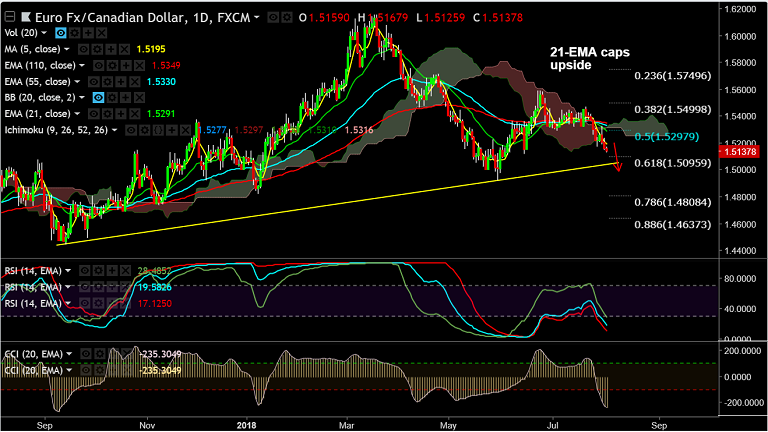Screen dimensions: 768x432
Task: Collapse indicator legend with minus box
Action: (9, 17)
